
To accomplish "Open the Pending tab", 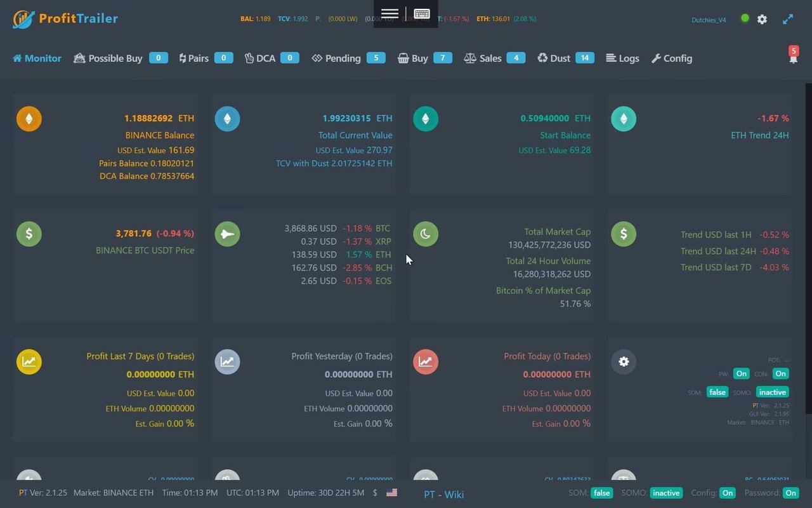I will (348, 58).
